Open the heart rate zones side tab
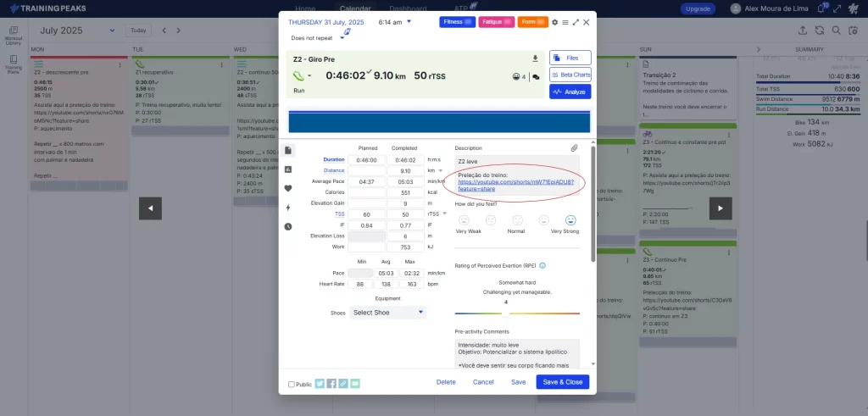The width and height of the screenshot is (868, 416). point(288,188)
